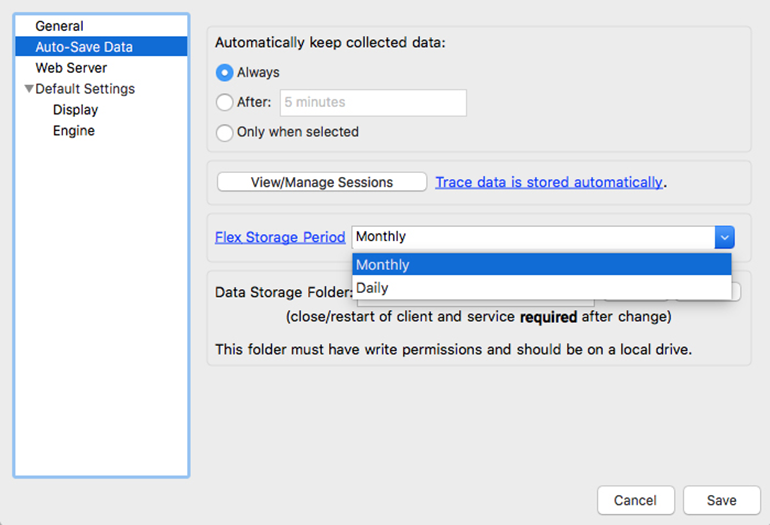
Task: Choose Daily from dropdown list
Action: (x=542, y=288)
